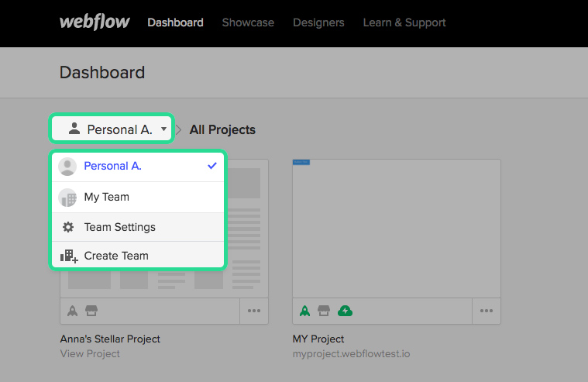Screen dimensions: 588x382
Task: Click the All Projects breadcrumb
Action: pos(222,130)
